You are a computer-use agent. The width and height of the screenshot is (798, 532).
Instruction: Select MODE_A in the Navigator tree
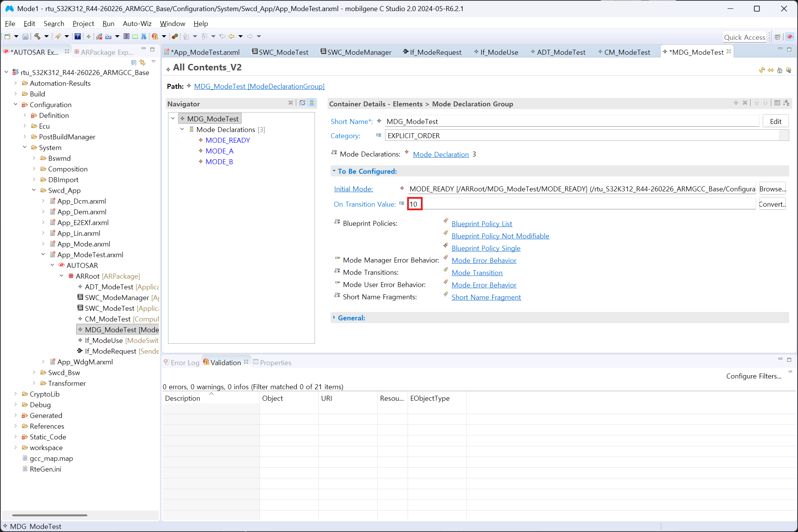[219, 151]
